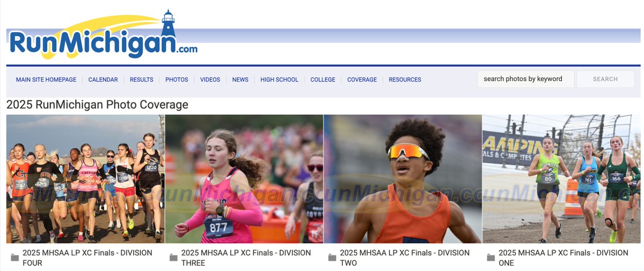Screen dimensions: 644x271
Task: Open HIGH SCHOOL navigation item
Action: pyautogui.click(x=280, y=79)
